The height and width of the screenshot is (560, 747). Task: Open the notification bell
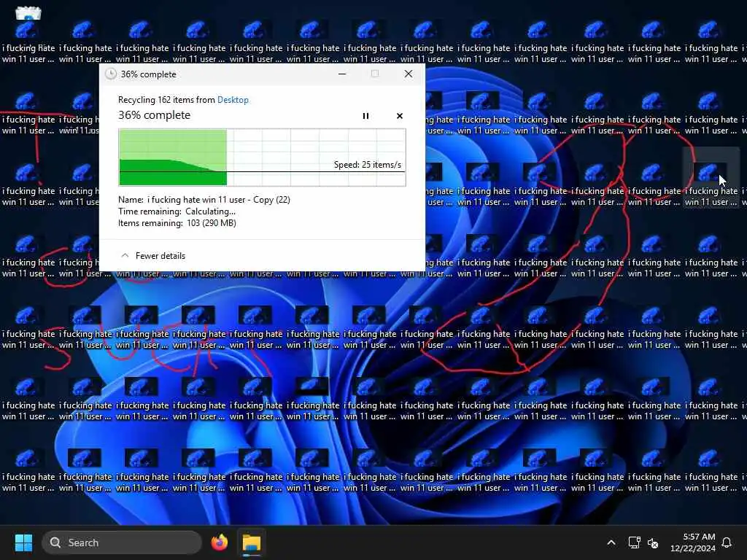[x=727, y=542]
